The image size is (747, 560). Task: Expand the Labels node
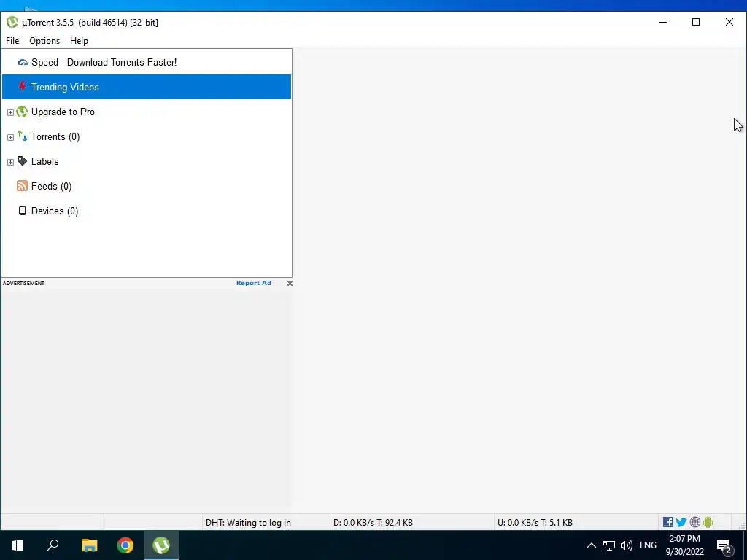pos(10,162)
